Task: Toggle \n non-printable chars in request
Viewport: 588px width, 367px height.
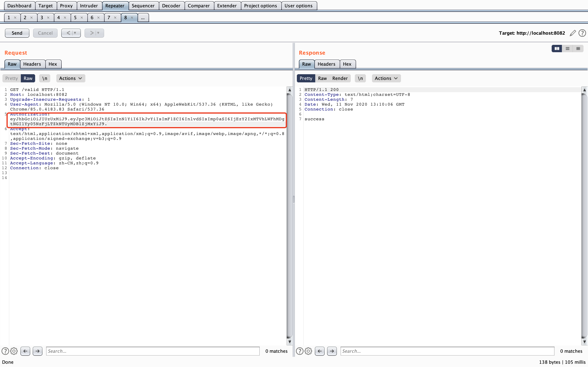Action: click(45, 78)
